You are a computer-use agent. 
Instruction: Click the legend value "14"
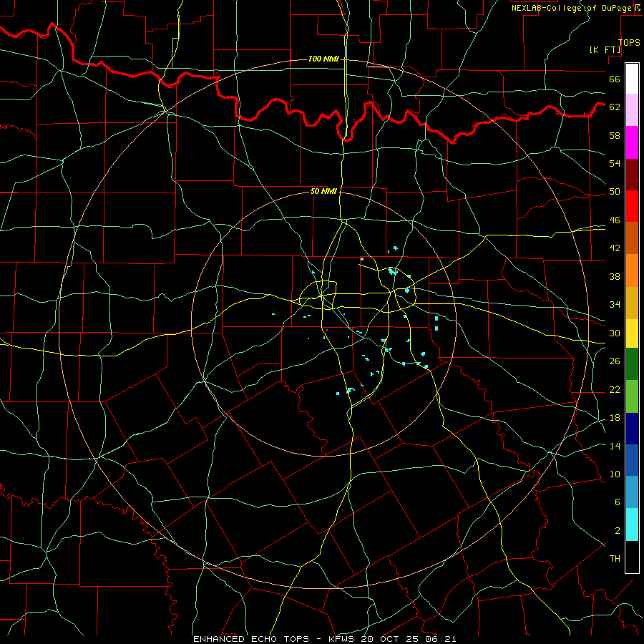(x=615, y=446)
